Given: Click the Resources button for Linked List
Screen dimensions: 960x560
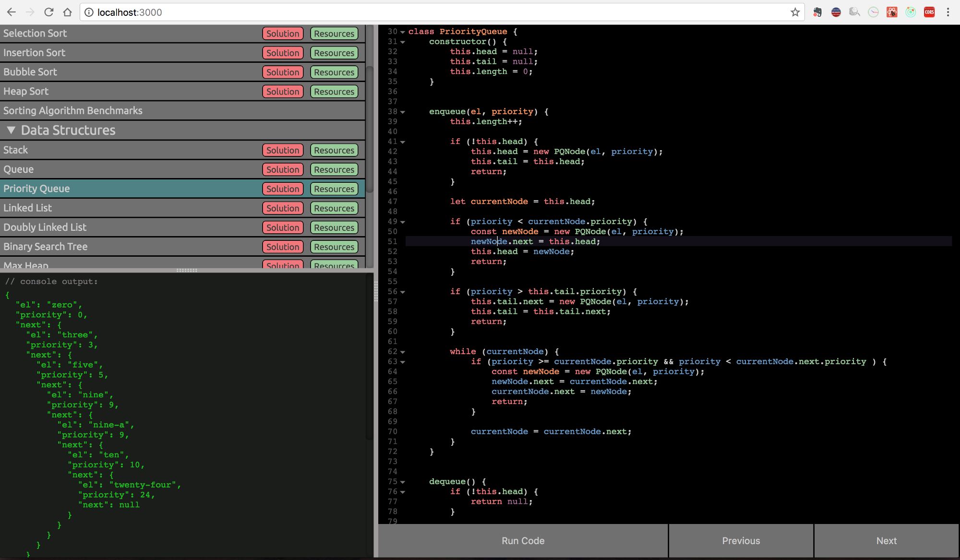Looking at the screenshot, I should click(334, 207).
